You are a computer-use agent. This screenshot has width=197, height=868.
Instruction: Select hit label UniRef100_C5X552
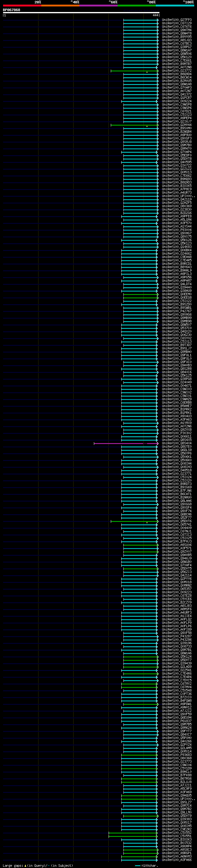coord(176,833)
